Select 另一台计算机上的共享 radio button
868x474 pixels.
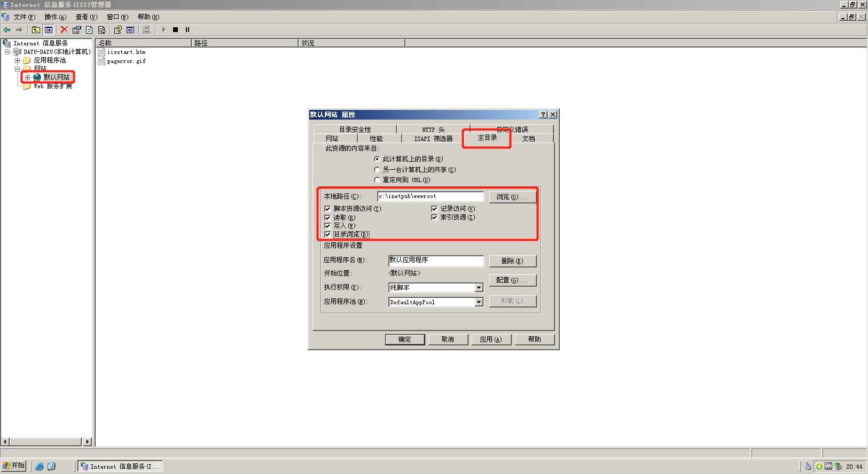point(377,170)
